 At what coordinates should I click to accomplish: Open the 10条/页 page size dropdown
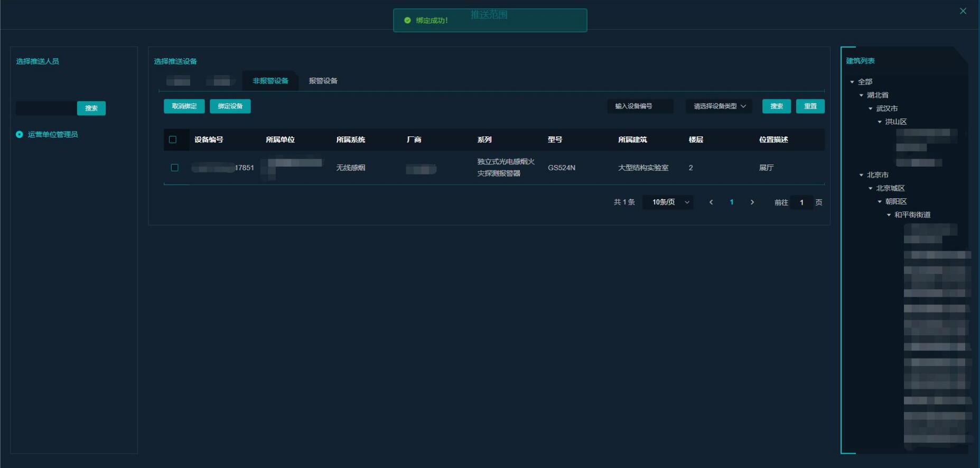click(668, 202)
